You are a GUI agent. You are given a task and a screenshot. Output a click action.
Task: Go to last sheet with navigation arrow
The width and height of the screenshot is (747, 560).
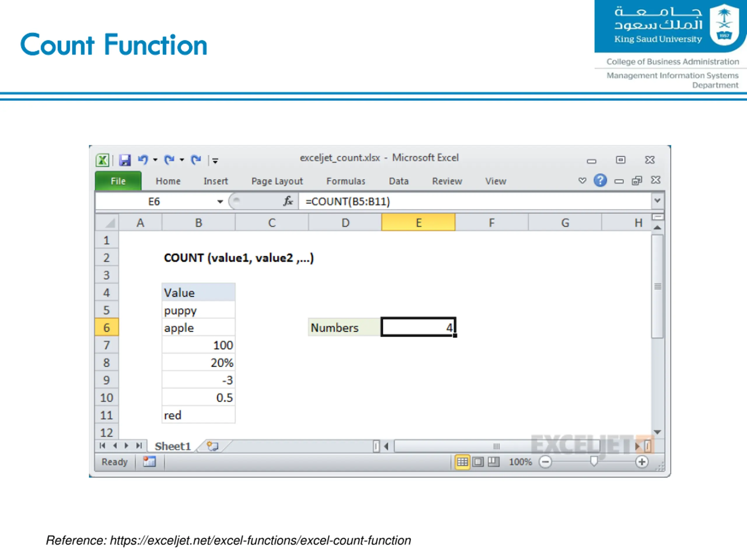click(139, 446)
